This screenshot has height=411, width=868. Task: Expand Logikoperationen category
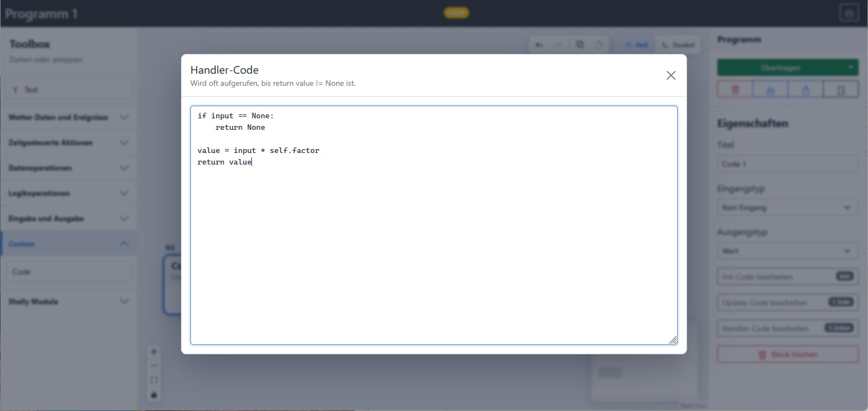click(69, 193)
